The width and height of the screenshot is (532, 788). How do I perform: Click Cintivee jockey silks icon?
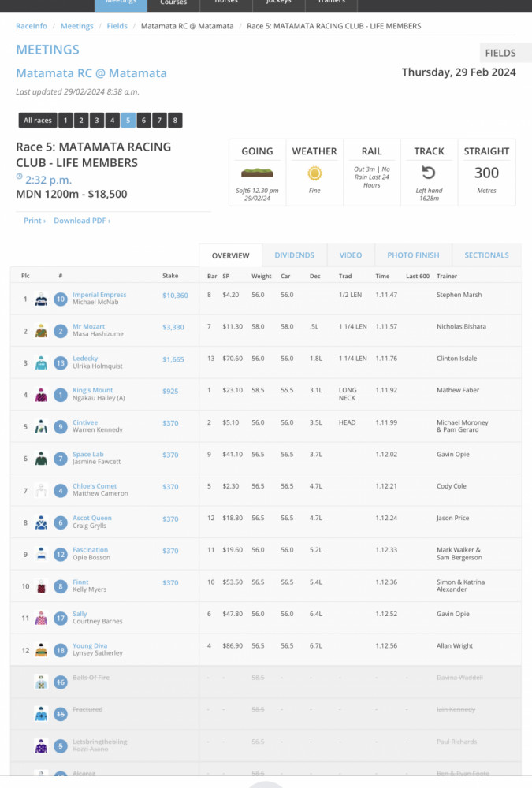point(41,426)
